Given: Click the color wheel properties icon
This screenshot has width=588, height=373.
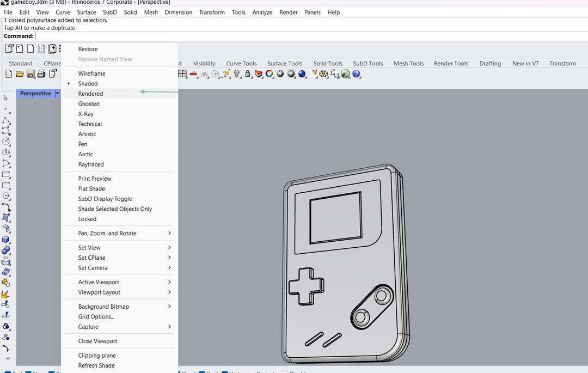Looking at the screenshot, I should point(269,74).
